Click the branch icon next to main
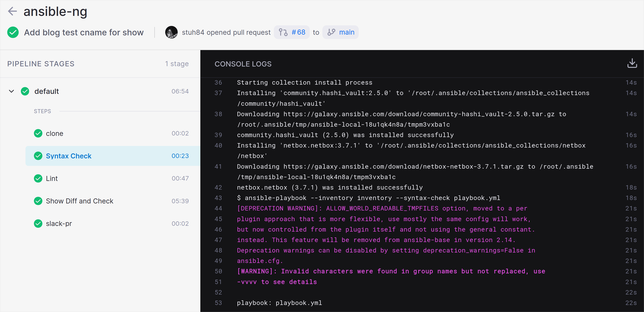644x312 pixels. [331, 32]
